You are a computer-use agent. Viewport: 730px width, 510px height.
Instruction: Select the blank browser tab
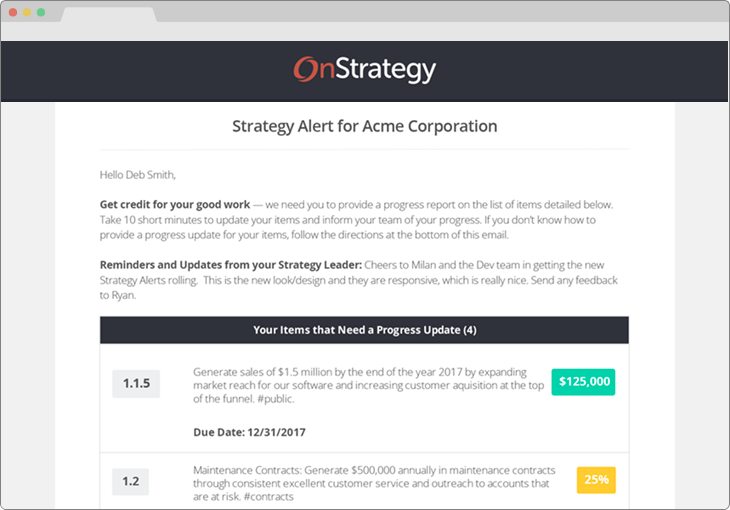(109, 14)
